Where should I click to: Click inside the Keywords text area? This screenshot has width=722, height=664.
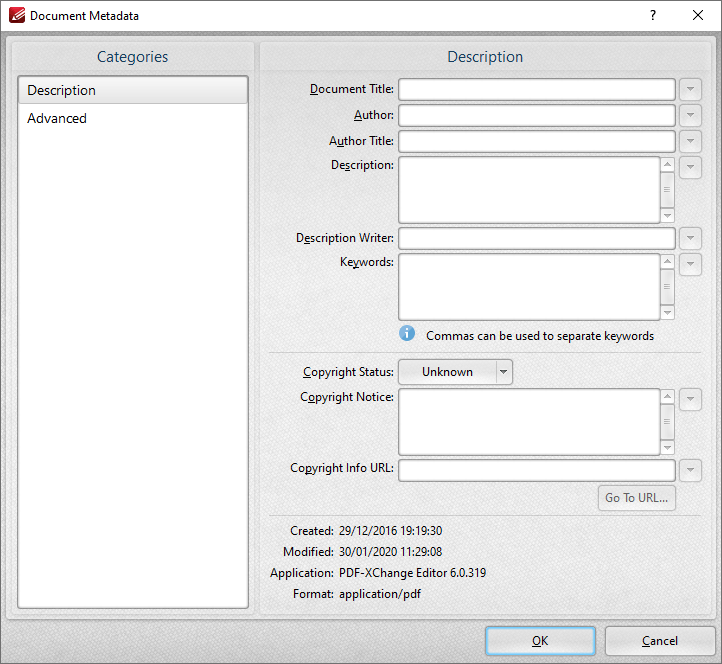click(529, 287)
